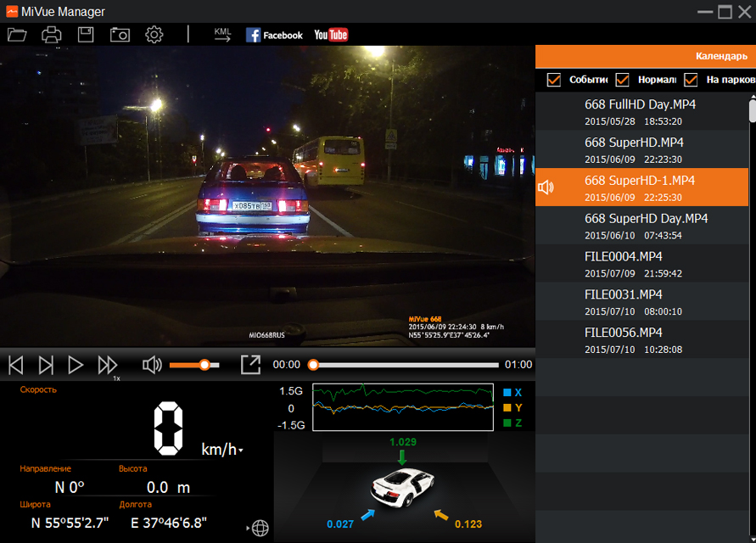This screenshot has width=756, height=543.
Task: Toggle the Нормальное (Normal) recordings checkbox
Action: (622, 80)
